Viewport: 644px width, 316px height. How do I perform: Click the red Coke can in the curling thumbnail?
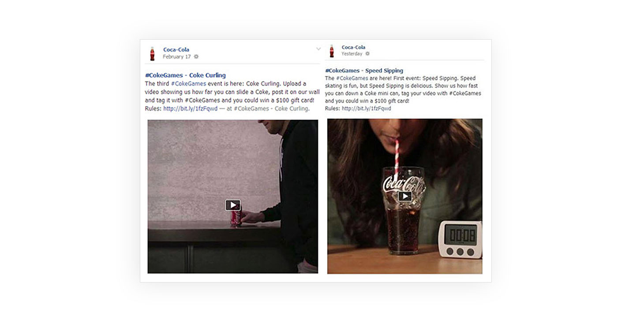coord(236,218)
